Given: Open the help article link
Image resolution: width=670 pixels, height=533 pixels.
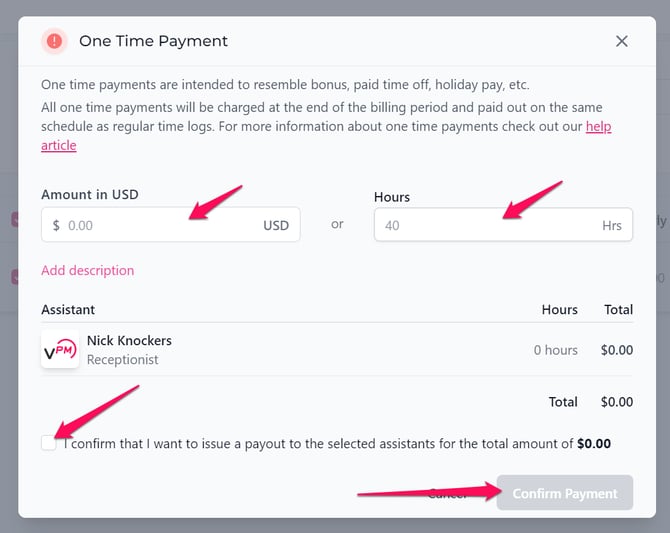Looking at the screenshot, I should (x=598, y=126).
